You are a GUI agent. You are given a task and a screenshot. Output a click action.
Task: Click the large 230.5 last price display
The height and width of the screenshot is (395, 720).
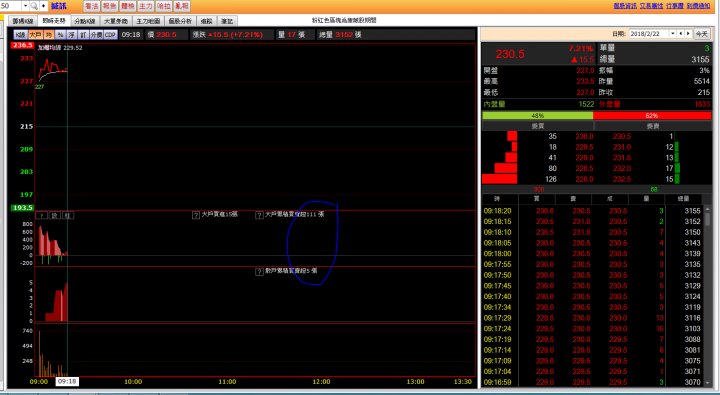510,54
